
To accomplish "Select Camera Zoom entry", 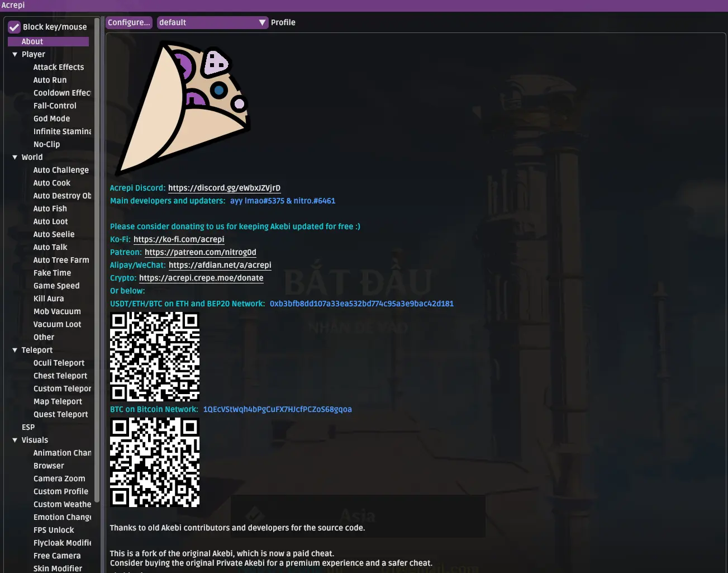I will (x=59, y=479).
